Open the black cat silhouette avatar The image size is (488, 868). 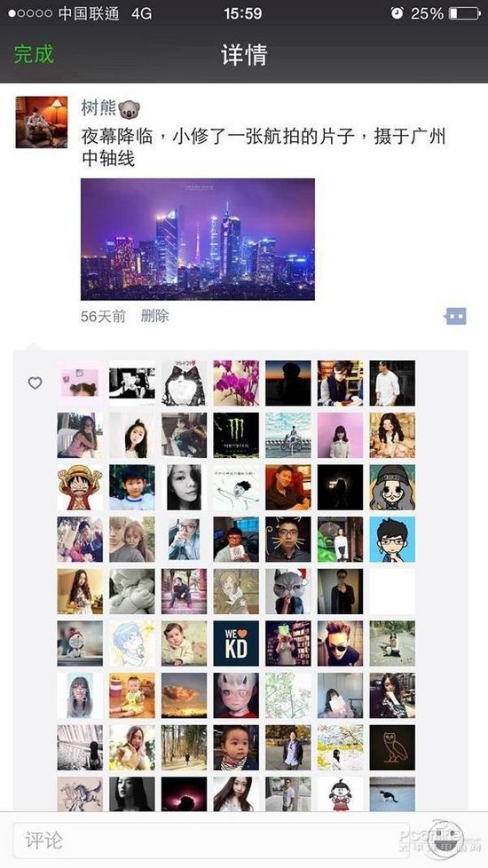[392, 794]
